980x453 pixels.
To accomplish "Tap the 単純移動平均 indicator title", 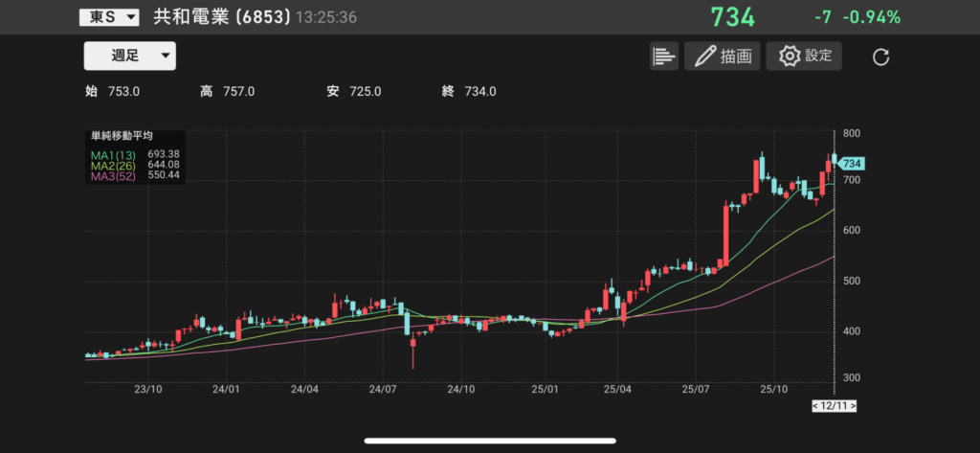I will point(122,136).
